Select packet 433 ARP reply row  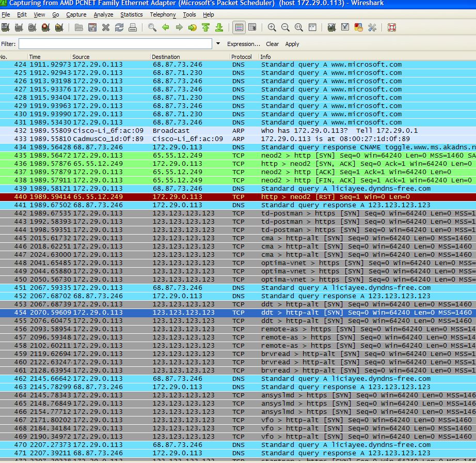238,139
